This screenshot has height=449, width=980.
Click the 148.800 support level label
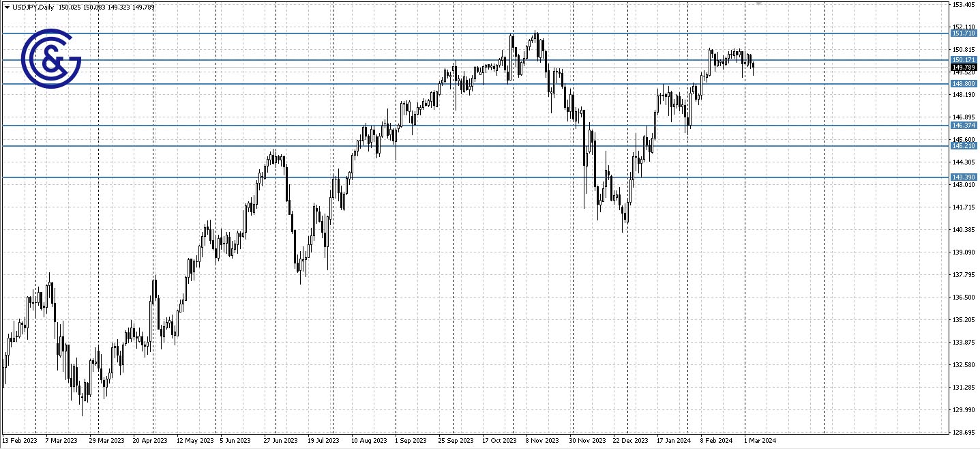click(963, 83)
